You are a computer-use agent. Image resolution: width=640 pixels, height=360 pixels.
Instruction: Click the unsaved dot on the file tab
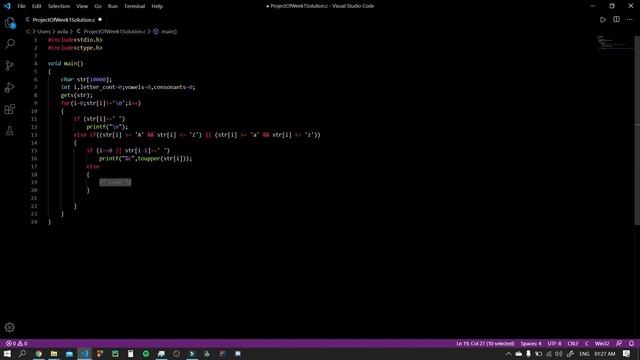pyautogui.click(x=100, y=20)
